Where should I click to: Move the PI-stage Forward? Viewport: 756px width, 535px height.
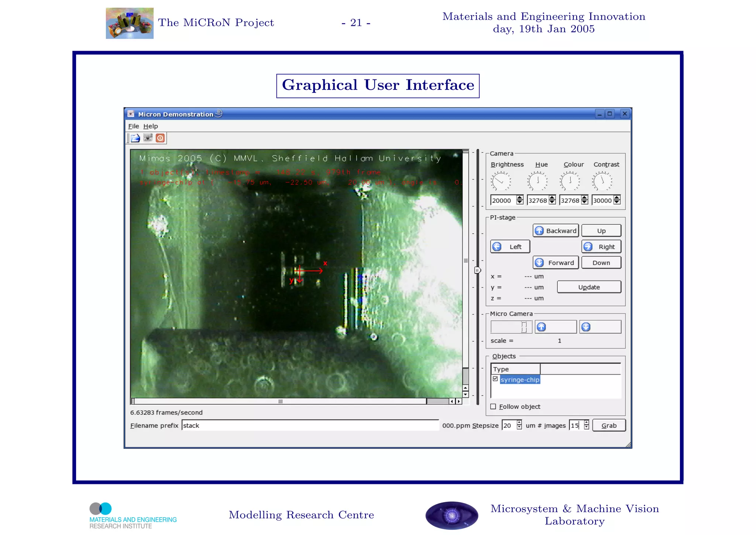(x=556, y=263)
